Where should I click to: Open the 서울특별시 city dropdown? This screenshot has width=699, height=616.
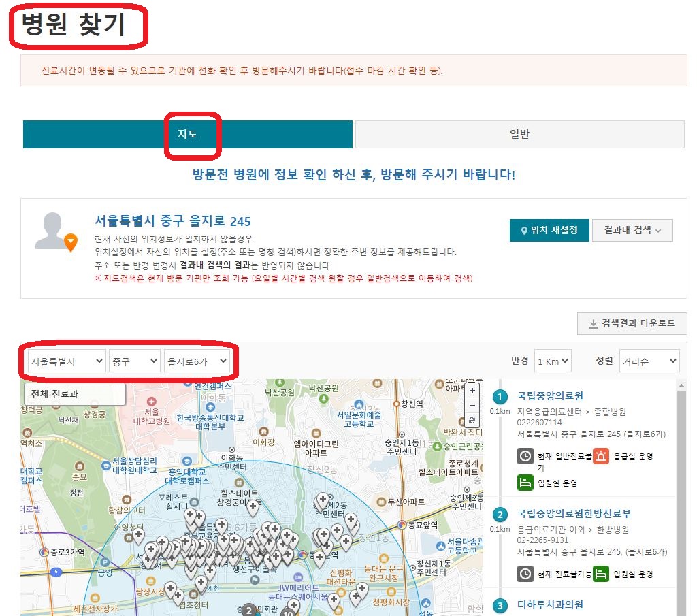(63, 361)
